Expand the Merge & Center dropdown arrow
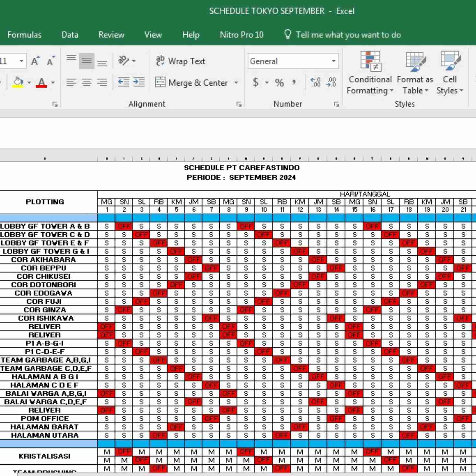This screenshot has height=476, width=476. [236, 83]
